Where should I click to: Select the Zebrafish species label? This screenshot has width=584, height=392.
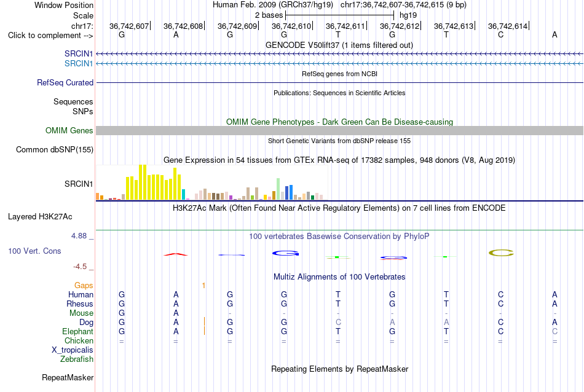[77, 359]
